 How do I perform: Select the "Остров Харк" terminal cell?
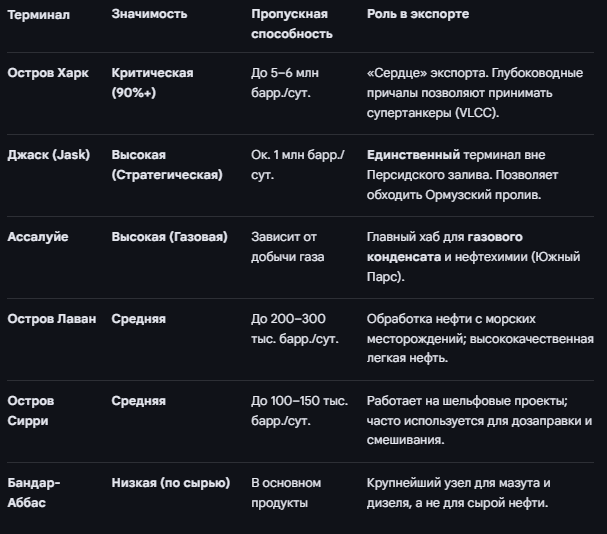click(x=47, y=73)
